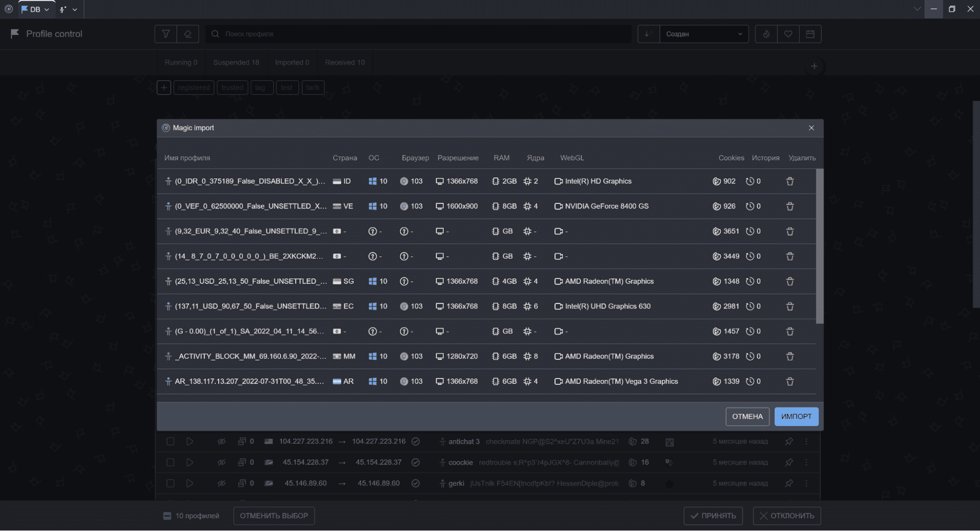Switch to the Running 0 tab
Screen dimensions: 980x531
pyautogui.click(x=181, y=62)
